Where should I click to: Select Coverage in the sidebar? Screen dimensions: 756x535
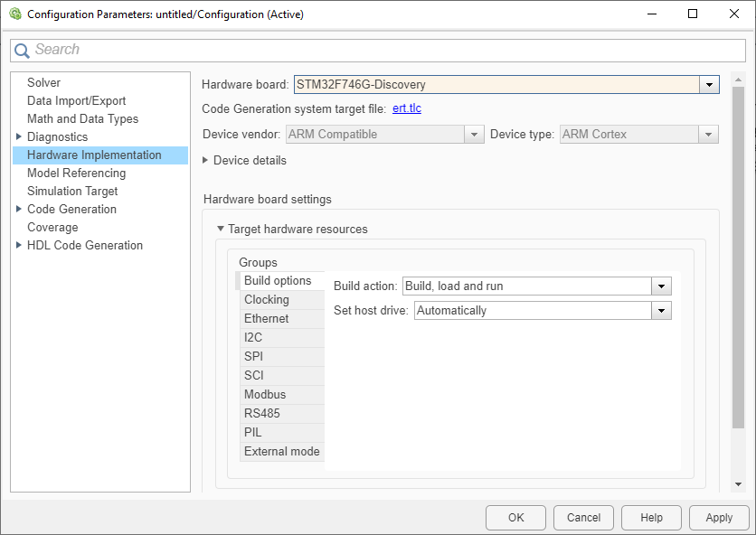tap(52, 227)
